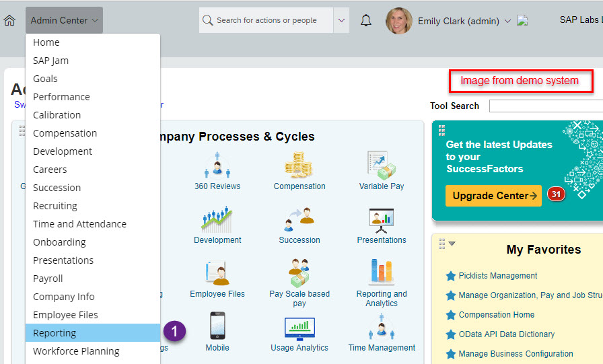Open Compensation Home favorite link
The height and width of the screenshot is (364, 603).
[497, 315]
